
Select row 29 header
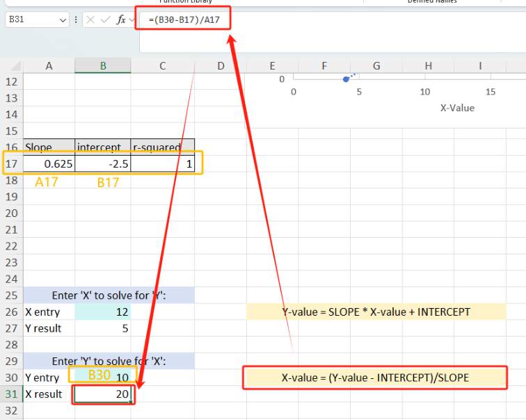coord(11,362)
